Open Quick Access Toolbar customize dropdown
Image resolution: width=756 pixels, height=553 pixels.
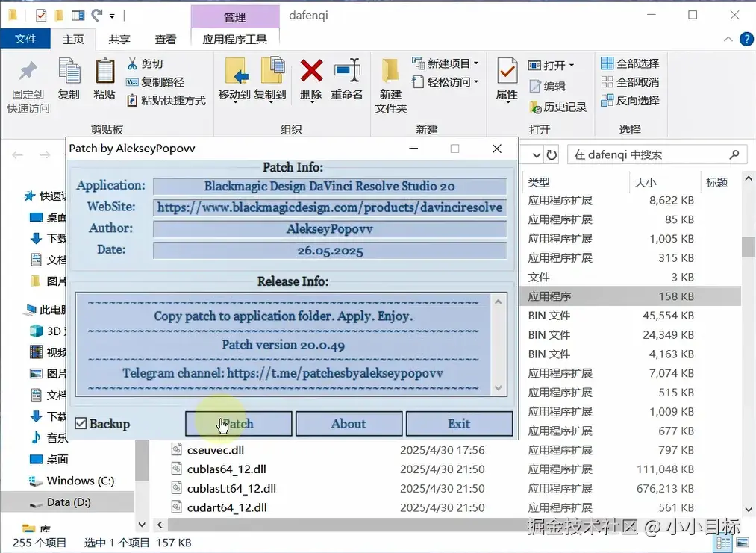pos(112,16)
